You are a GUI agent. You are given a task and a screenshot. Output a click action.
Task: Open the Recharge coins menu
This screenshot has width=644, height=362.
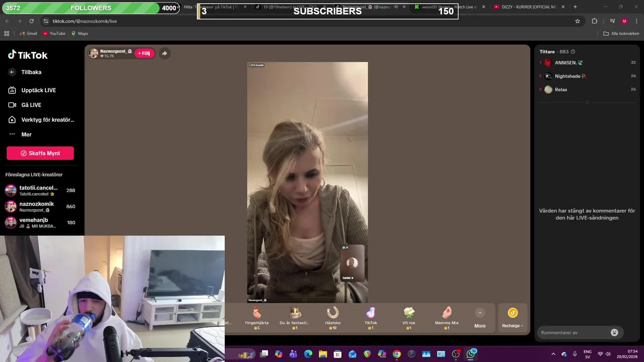513,319
